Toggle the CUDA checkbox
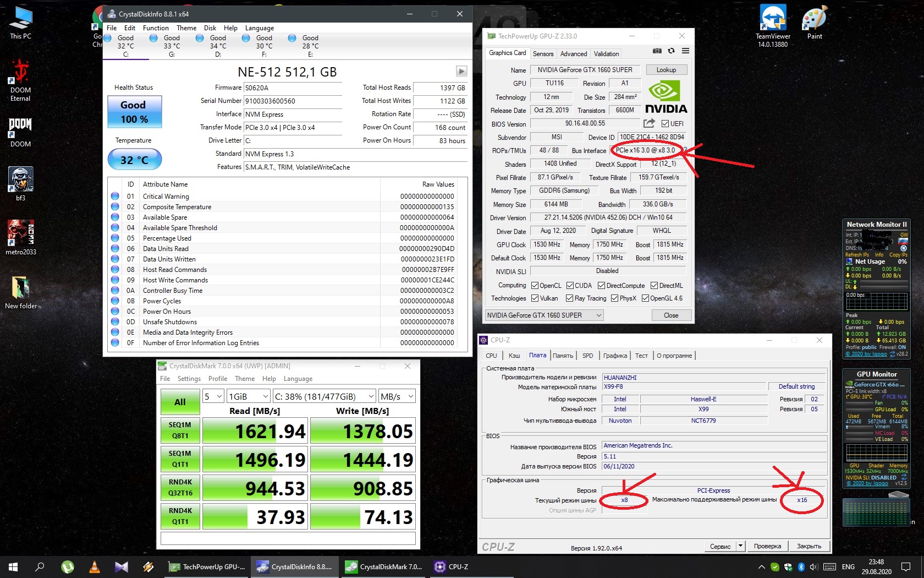Screen dimensions: 924x578 click(x=570, y=285)
